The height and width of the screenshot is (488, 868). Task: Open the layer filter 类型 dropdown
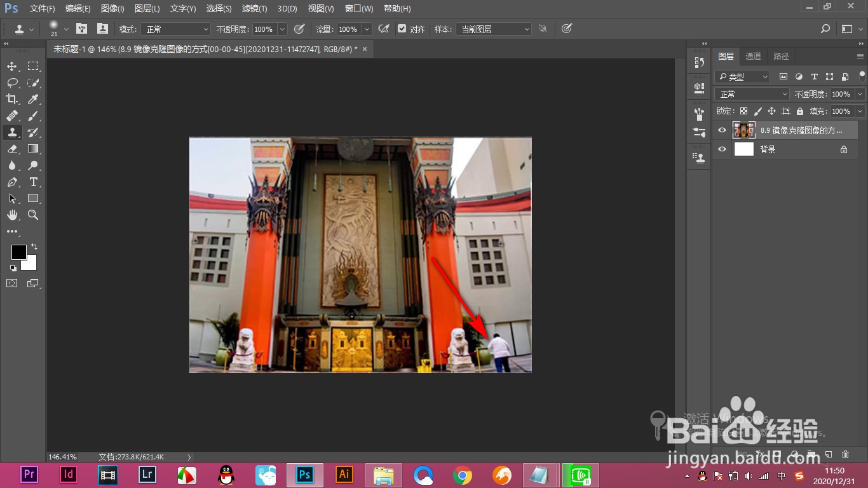742,76
